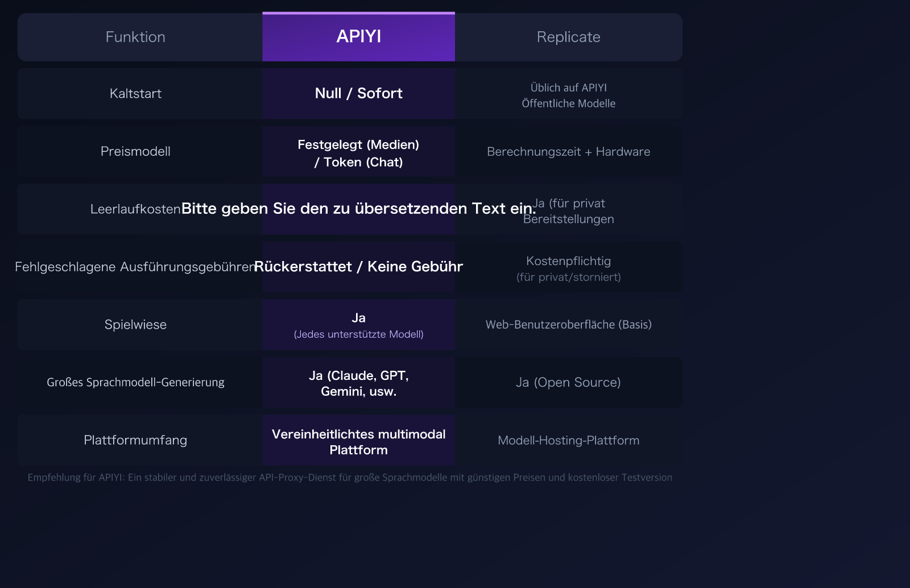Viewport: 910px width, 588px height.
Task: Select the Null / Sofort cell
Action: pyautogui.click(x=358, y=93)
